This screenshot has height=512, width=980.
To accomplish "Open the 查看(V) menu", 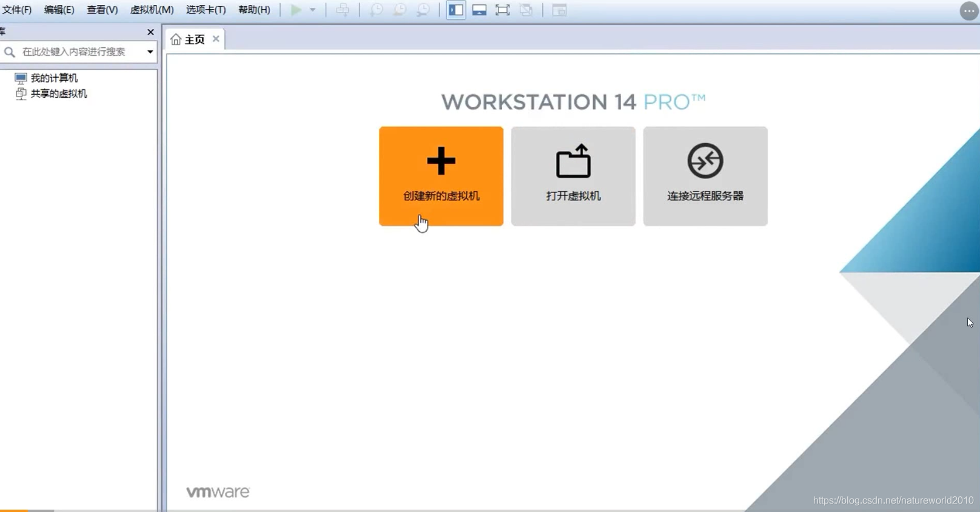I will click(x=102, y=10).
